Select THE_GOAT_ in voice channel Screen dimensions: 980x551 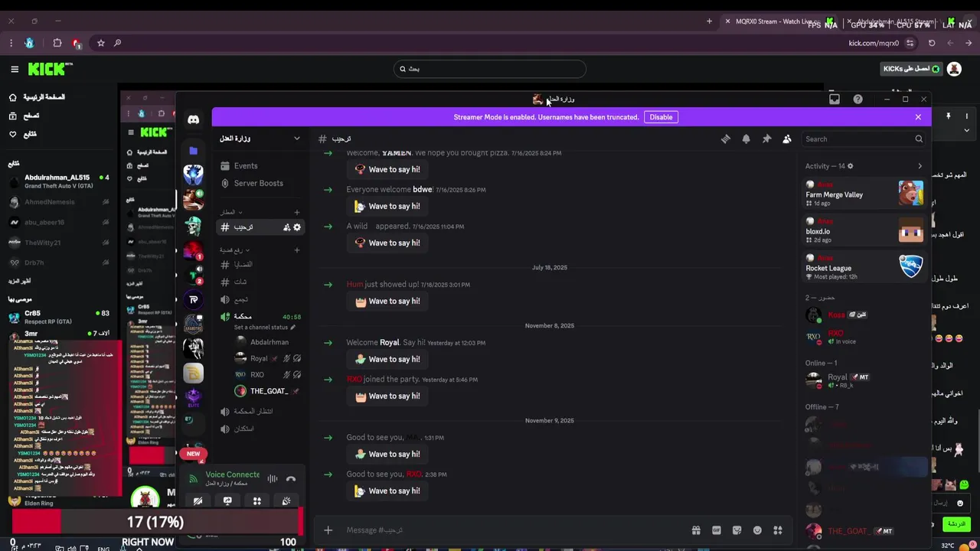coord(267,391)
